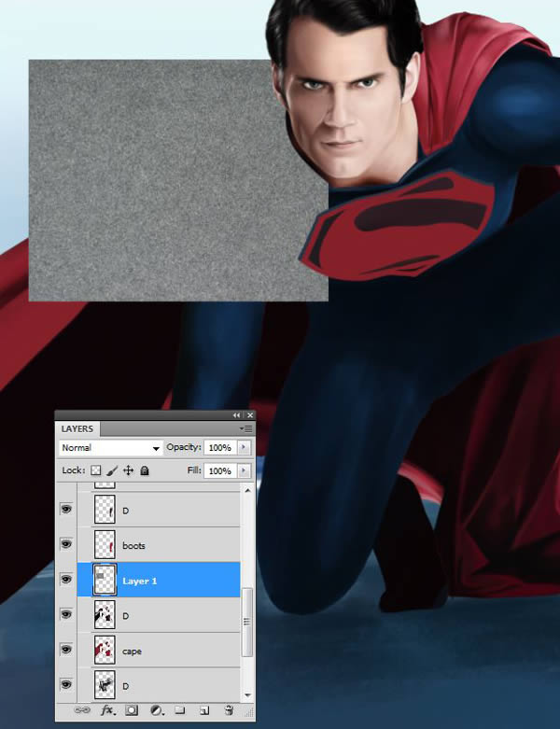This screenshot has height=729, width=560.
Task: Open the Layers panel options menu
Action: [246, 428]
